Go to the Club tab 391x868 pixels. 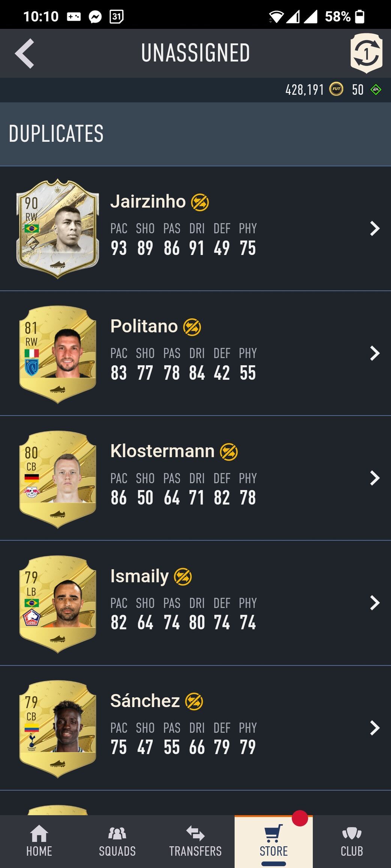[352, 841]
